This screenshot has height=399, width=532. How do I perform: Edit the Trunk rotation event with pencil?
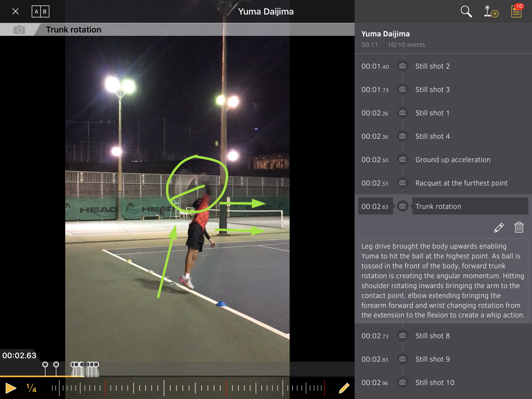[x=498, y=228]
